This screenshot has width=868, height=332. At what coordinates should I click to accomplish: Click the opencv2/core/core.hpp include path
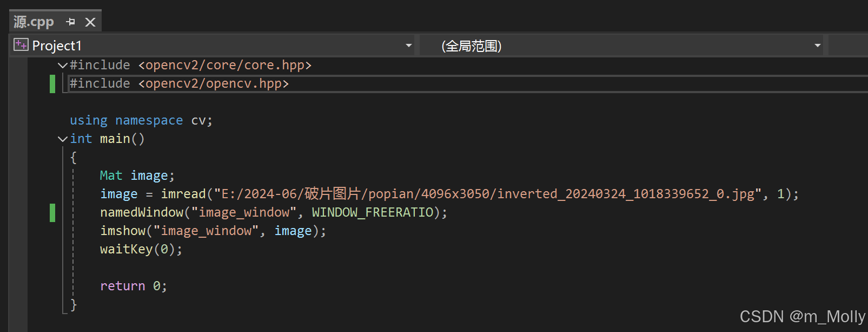tap(225, 66)
